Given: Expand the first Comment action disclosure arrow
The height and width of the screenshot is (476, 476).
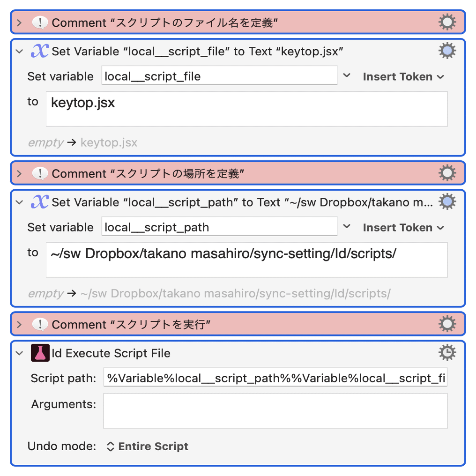Looking at the screenshot, I should pos(19,22).
